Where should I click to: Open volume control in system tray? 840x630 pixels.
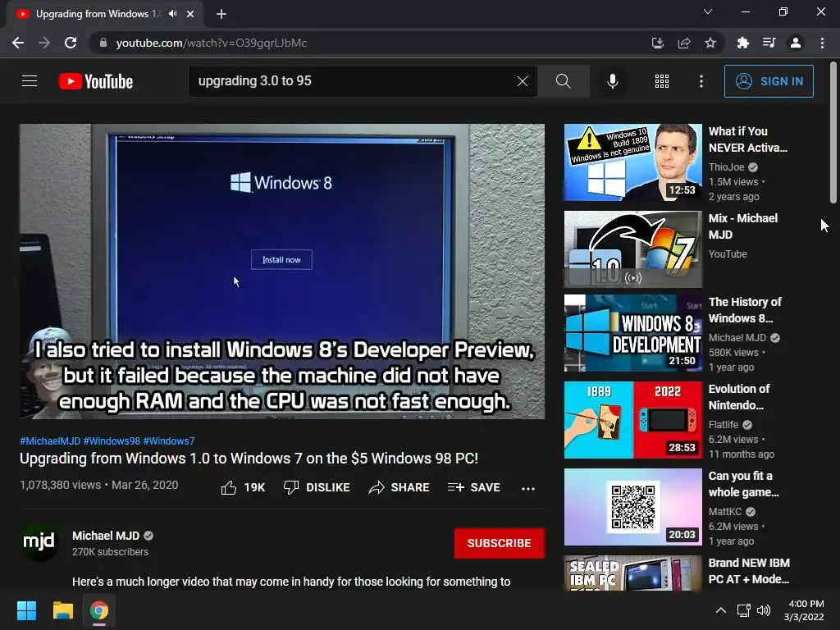click(x=764, y=610)
